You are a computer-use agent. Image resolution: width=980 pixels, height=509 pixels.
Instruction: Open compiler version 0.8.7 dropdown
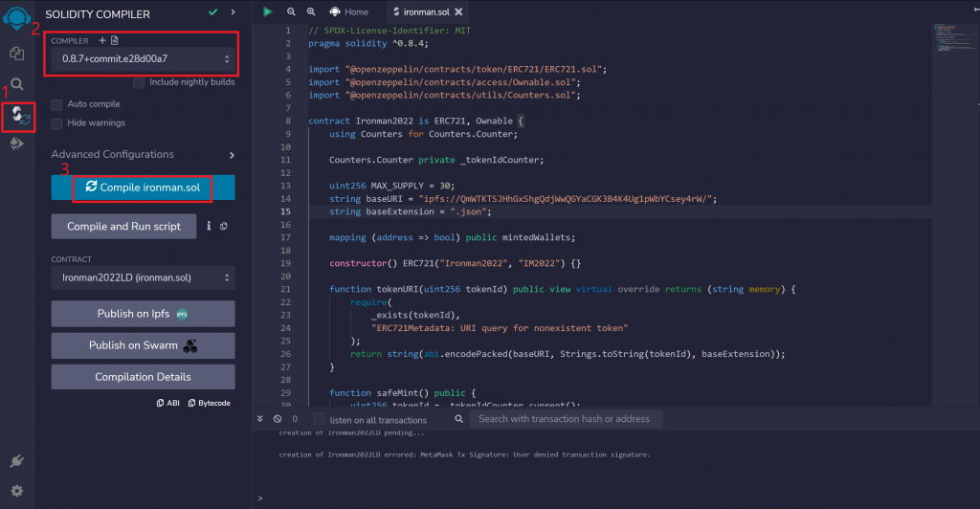coord(144,58)
